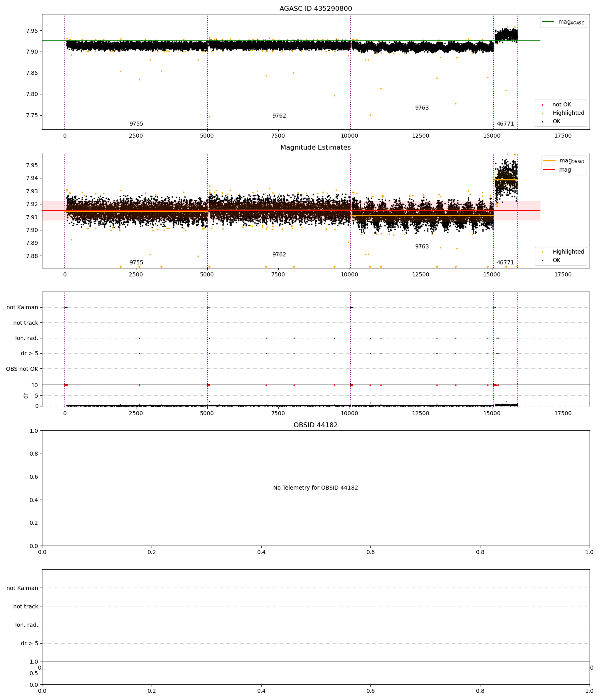Click 'OBS not OK' axis label
Screen dimensions: 600x700
22,369
